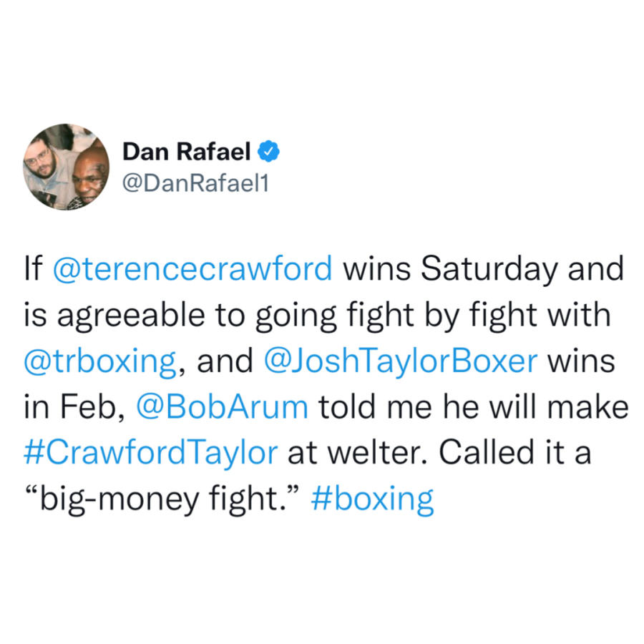Open the #boxing hashtag
The height and width of the screenshot is (644, 644).
373,499
